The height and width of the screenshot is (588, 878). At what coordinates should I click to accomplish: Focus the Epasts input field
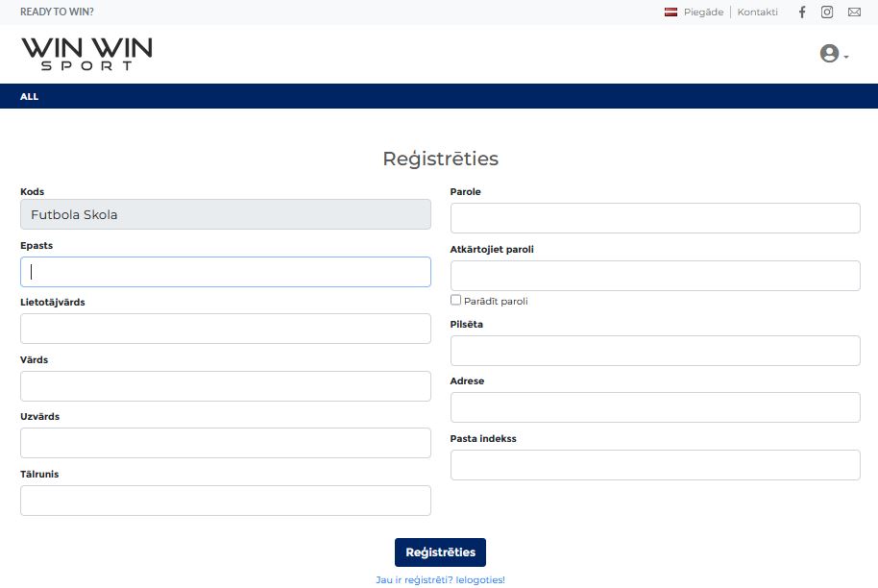pyautogui.click(x=226, y=272)
